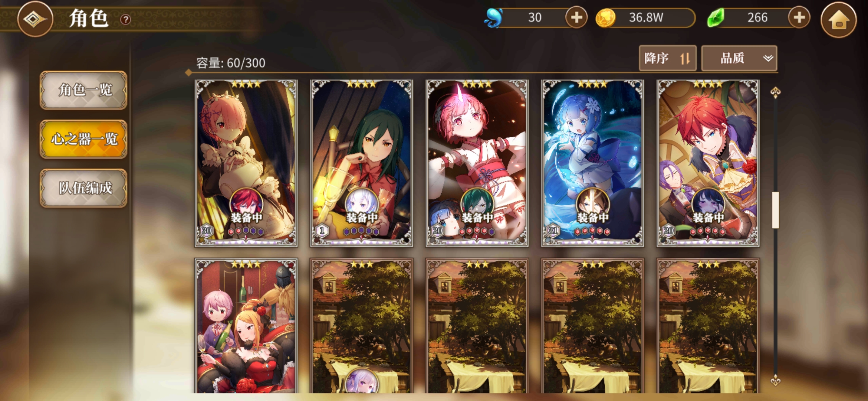Click the scrollbar bottom arrow ornament
The width and height of the screenshot is (868, 401).
(x=775, y=380)
